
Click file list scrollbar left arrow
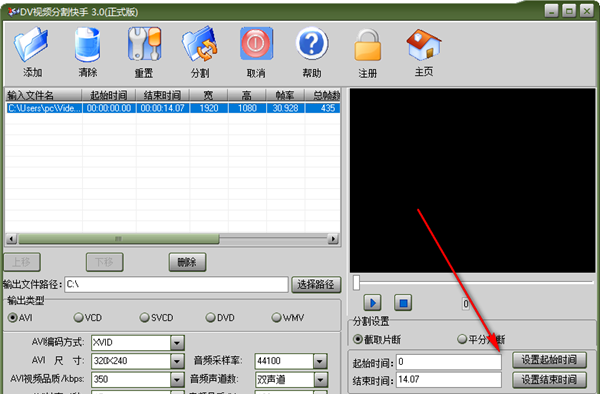tap(11, 239)
